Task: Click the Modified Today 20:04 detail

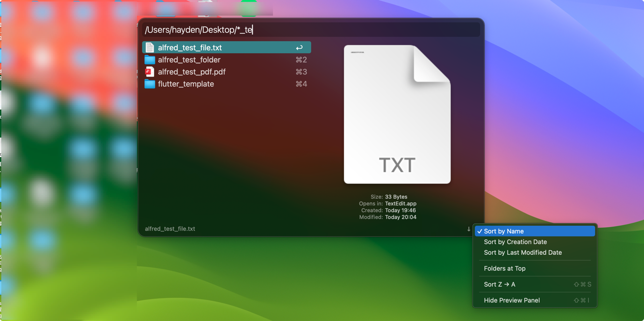Action: click(x=400, y=217)
